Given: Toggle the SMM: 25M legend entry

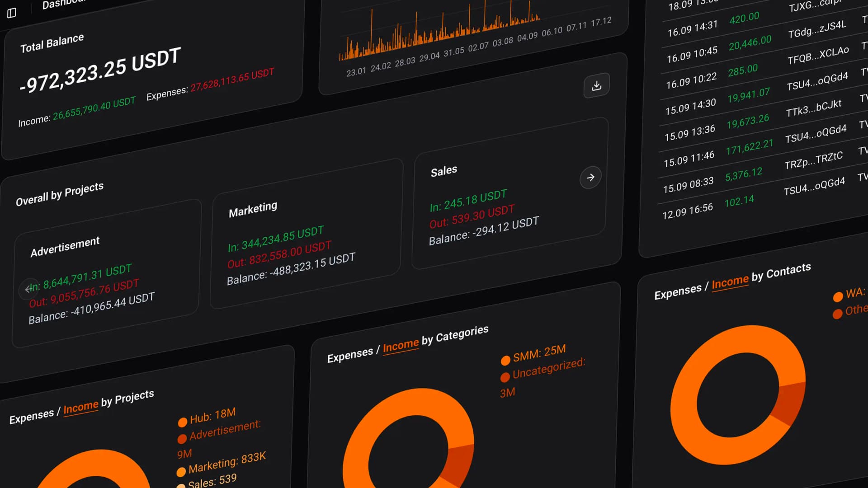Looking at the screenshot, I should [505, 360].
